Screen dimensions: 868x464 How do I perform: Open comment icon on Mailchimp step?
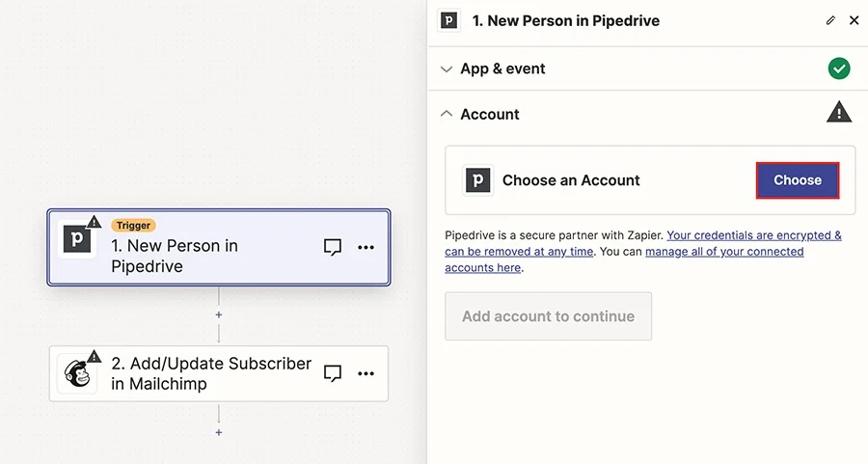pyautogui.click(x=332, y=373)
